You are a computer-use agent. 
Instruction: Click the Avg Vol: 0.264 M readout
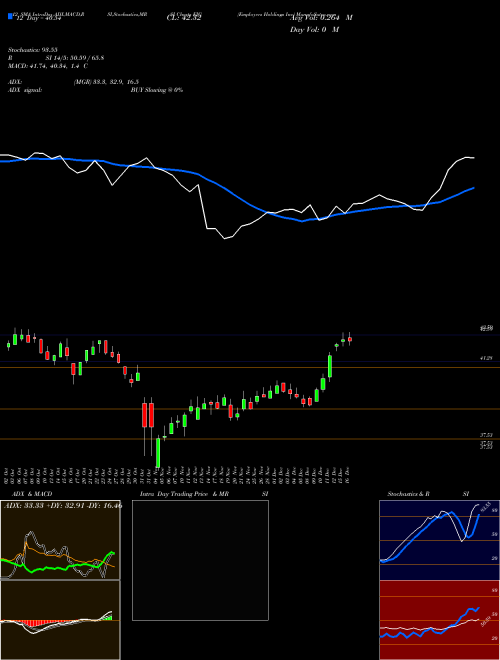(321, 18)
